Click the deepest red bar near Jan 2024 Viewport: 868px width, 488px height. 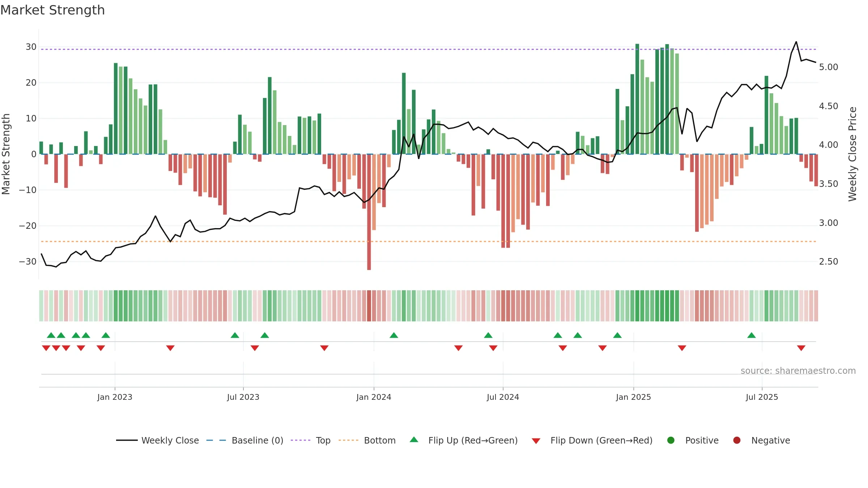click(x=369, y=212)
